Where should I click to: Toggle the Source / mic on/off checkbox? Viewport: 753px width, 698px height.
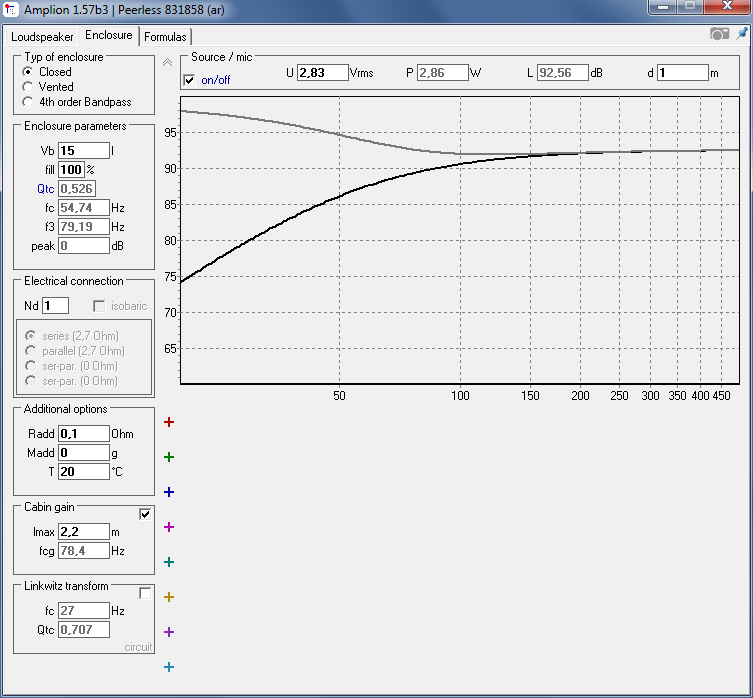click(x=189, y=80)
